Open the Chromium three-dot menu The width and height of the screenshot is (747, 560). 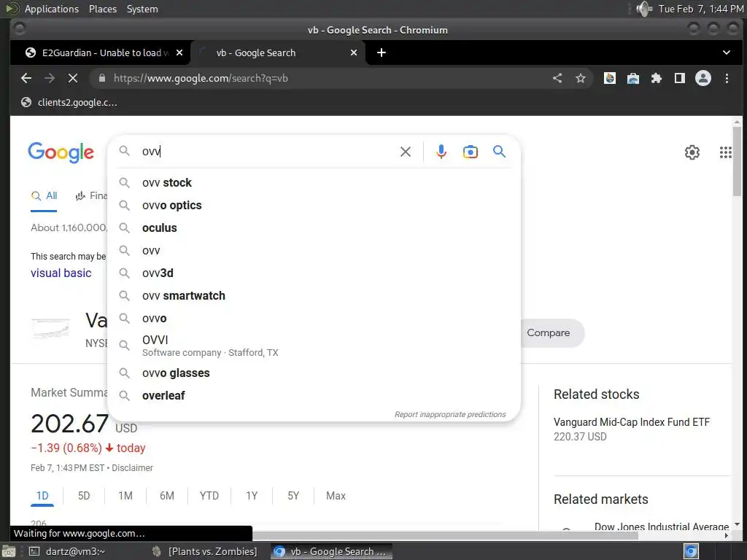pos(727,78)
